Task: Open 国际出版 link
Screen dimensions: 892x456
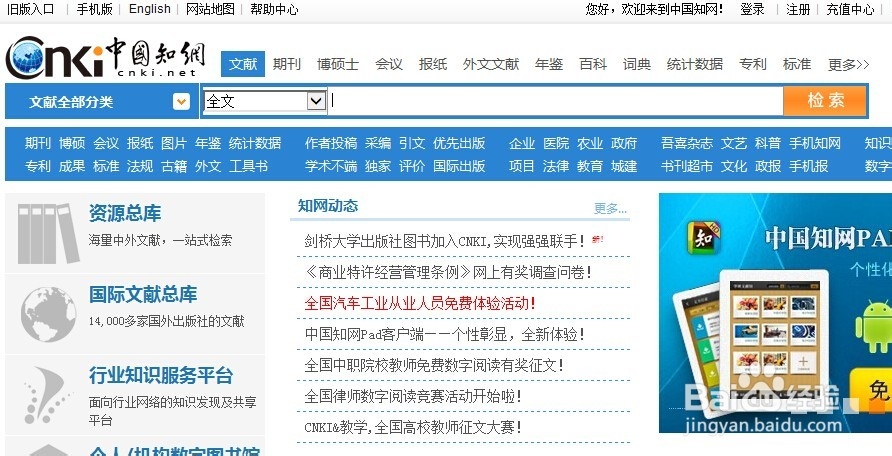Action: 459,166
